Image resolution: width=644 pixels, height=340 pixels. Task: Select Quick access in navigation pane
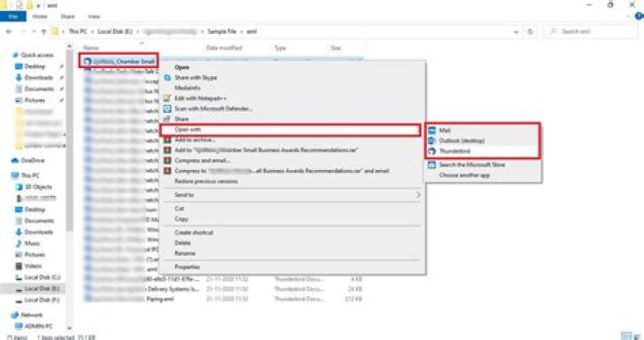37,55
